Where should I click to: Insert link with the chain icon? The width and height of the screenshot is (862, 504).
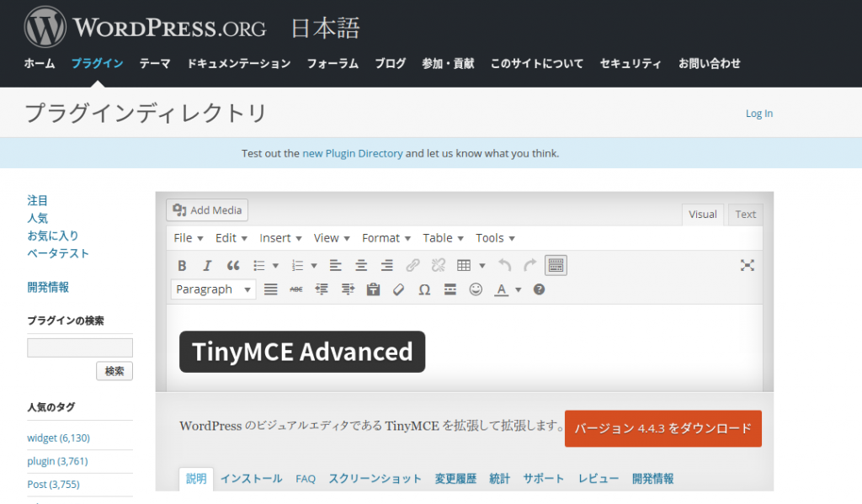(x=412, y=266)
